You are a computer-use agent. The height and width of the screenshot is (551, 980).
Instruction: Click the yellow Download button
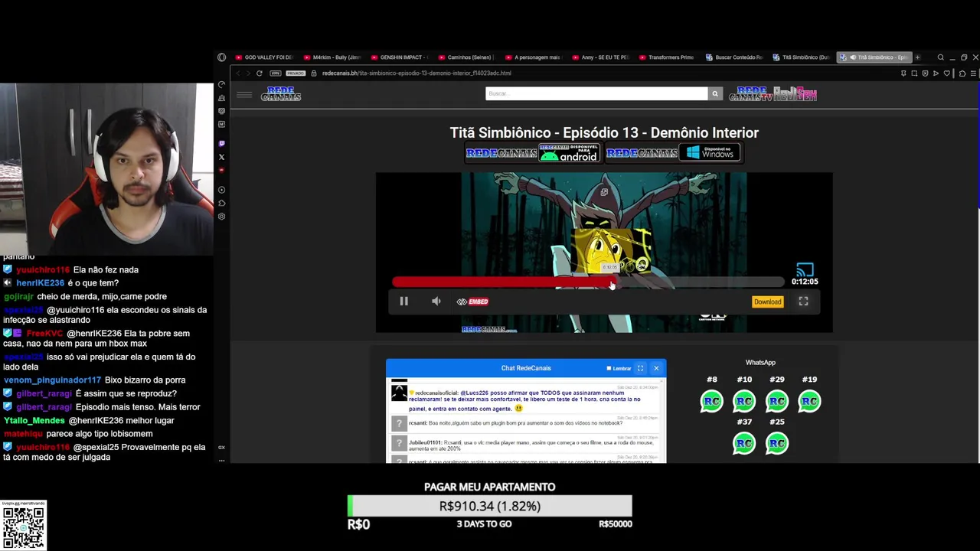(x=767, y=302)
